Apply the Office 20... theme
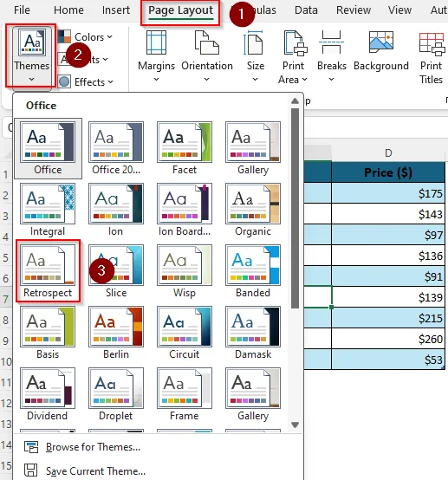Viewport: 448px width, 480px height. pyautogui.click(x=116, y=148)
